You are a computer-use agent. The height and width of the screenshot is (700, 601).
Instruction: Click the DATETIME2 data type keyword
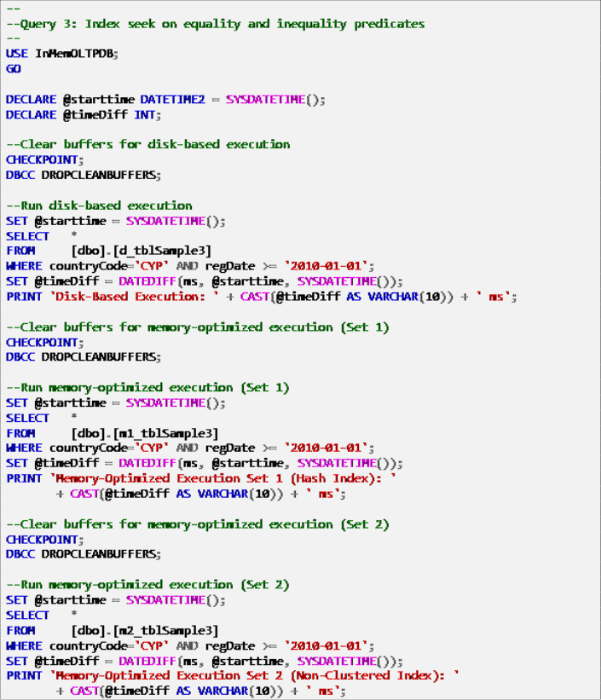[x=172, y=99]
